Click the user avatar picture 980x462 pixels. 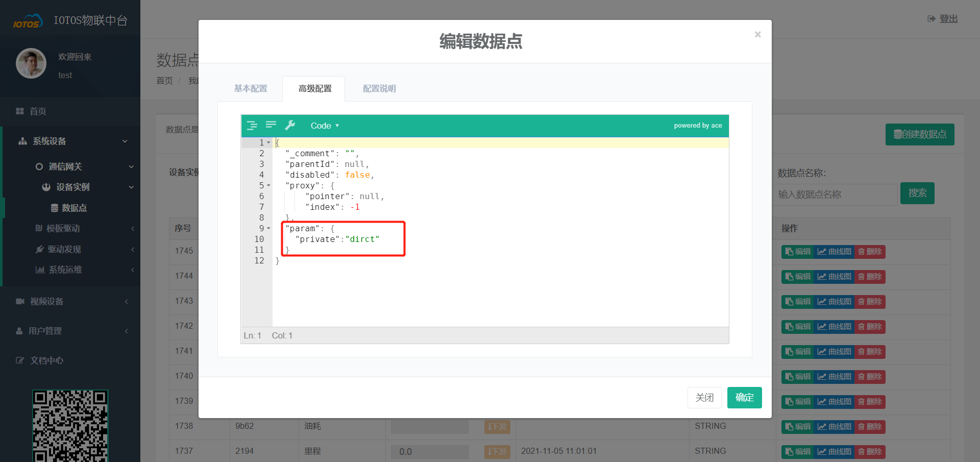[31, 63]
